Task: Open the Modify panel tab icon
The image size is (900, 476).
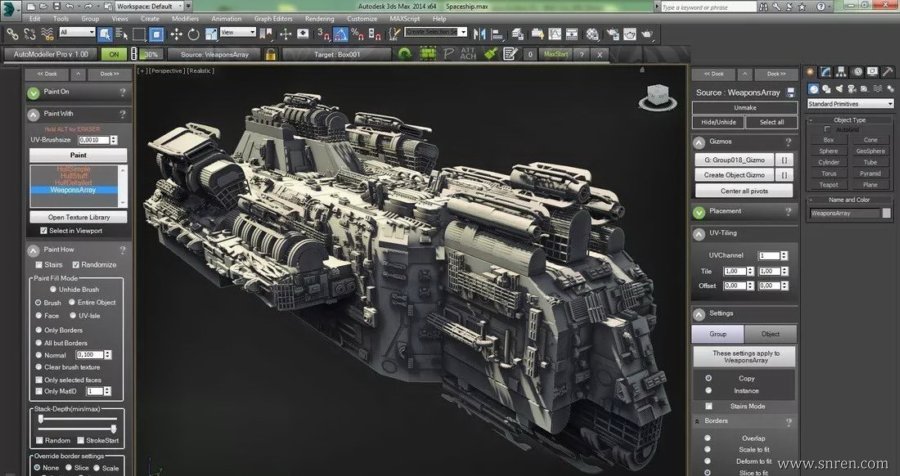Action: tap(826, 72)
